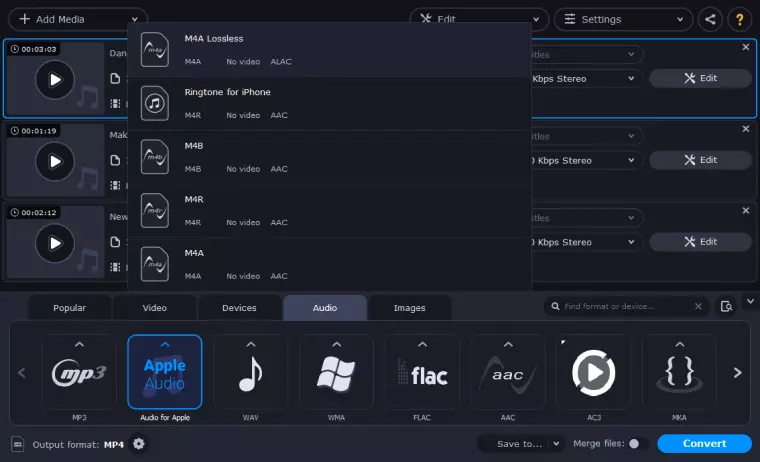Select the WAV format icon

tap(251, 372)
